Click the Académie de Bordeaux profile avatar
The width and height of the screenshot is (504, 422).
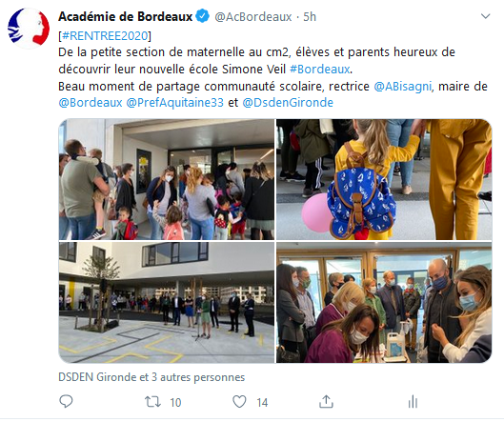tap(29, 28)
